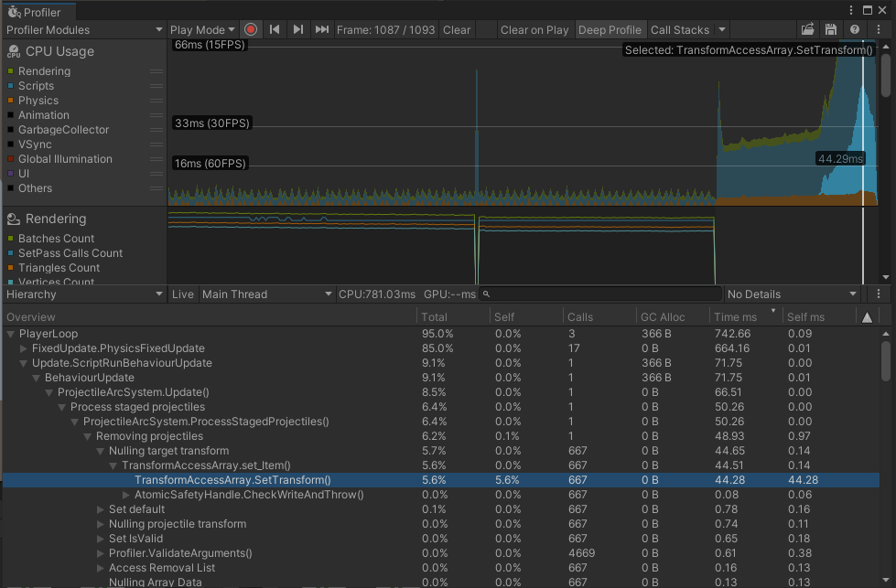Screen dimensions: 896x588
Task: Sort by the Time ms column
Action: (x=737, y=317)
